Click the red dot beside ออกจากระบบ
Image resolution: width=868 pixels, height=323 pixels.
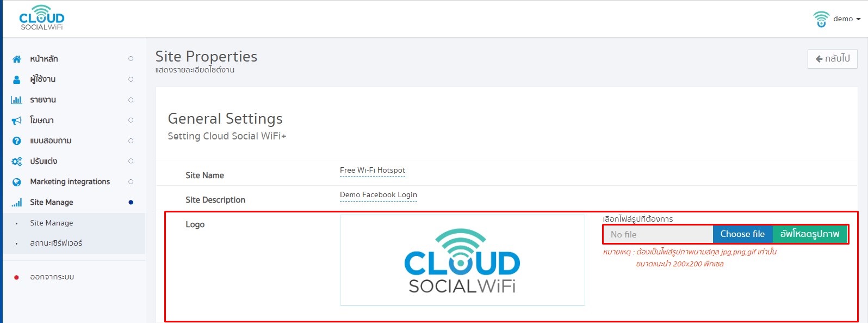click(x=17, y=277)
